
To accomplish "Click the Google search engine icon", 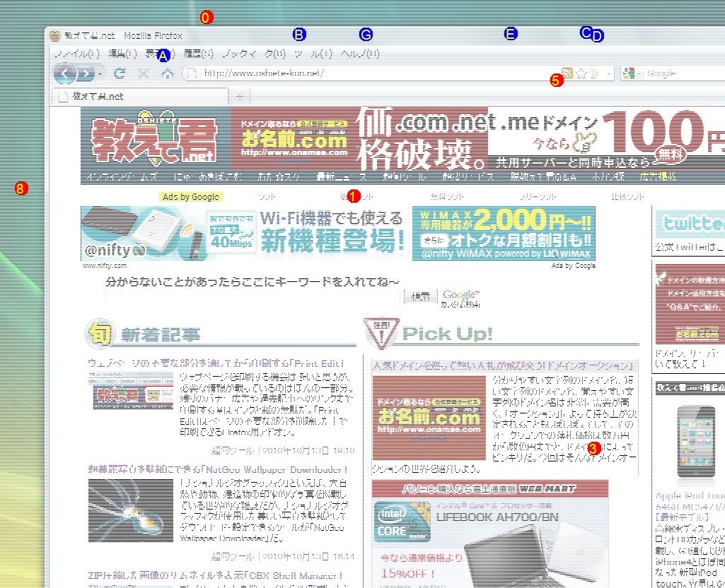I will pyautogui.click(x=628, y=73).
